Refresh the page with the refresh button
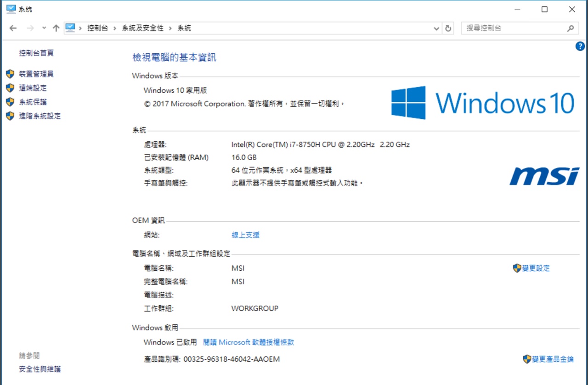Viewport: 588px width, 385px height. tap(448, 28)
